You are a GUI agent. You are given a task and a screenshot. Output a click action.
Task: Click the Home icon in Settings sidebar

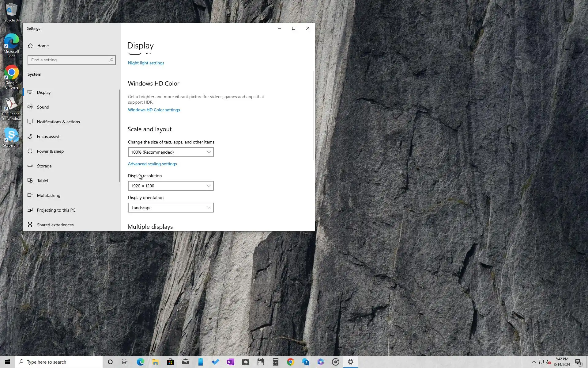pyautogui.click(x=30, y=46)
